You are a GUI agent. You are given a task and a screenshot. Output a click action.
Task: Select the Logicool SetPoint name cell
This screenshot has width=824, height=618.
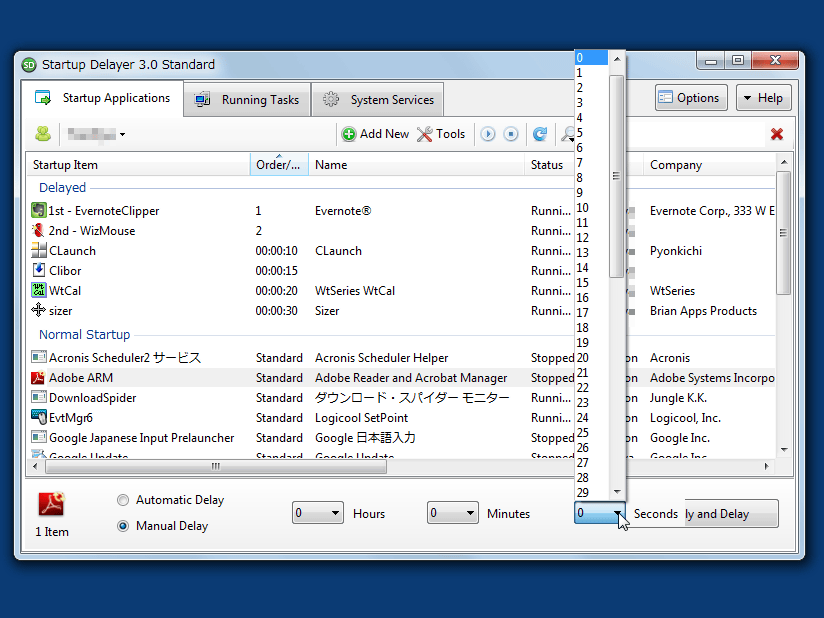coord(362,418)
